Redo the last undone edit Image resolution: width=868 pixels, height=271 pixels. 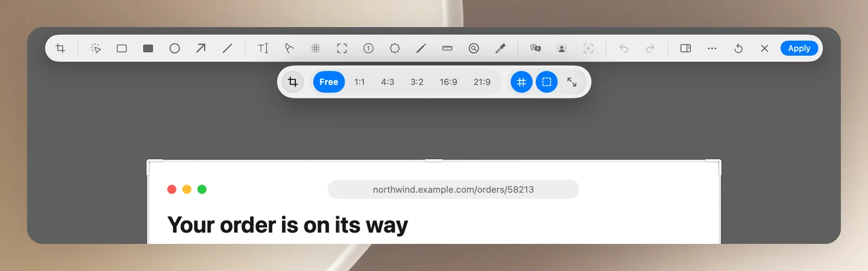(x=650, y=48)
